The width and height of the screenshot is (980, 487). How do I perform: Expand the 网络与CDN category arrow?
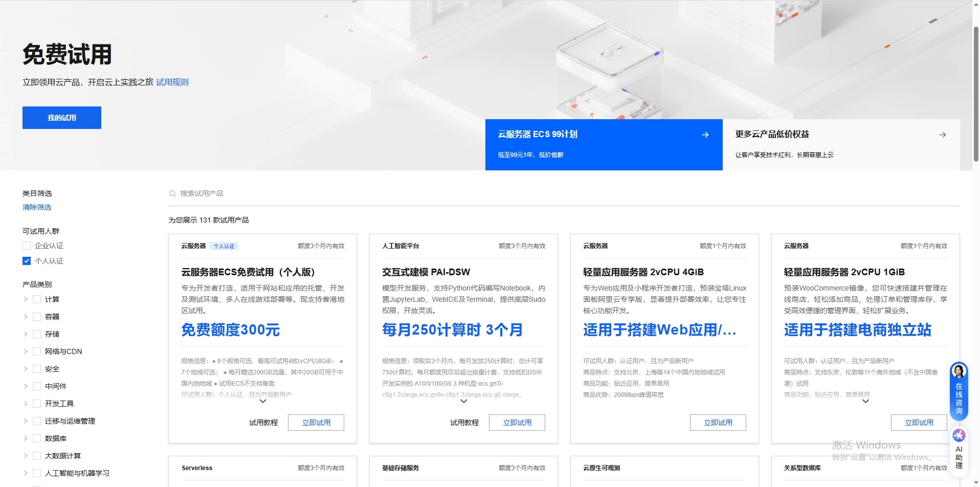[26, 351]
